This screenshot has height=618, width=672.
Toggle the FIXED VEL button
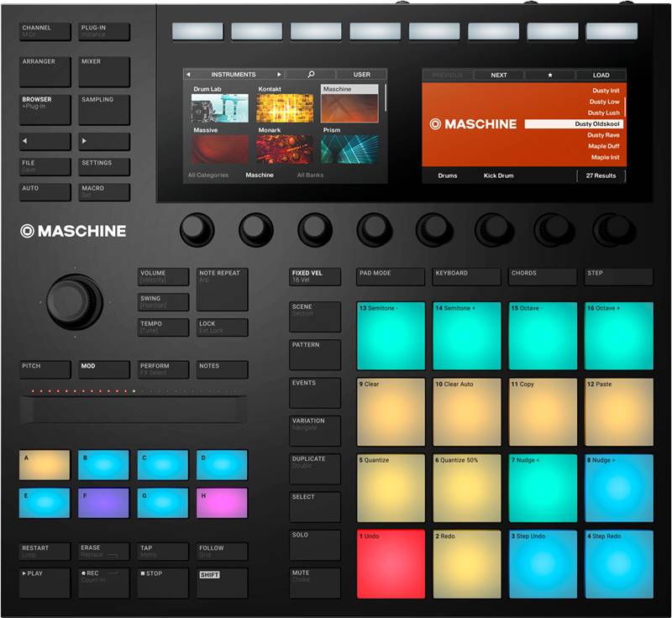[x=315, y=276]
